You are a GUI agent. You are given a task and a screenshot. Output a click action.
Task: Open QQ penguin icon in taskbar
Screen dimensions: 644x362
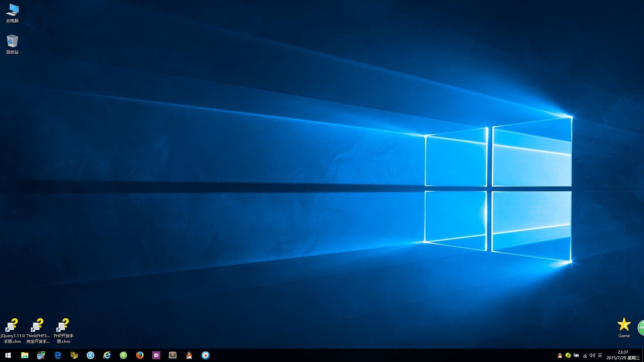coord(189,355)
